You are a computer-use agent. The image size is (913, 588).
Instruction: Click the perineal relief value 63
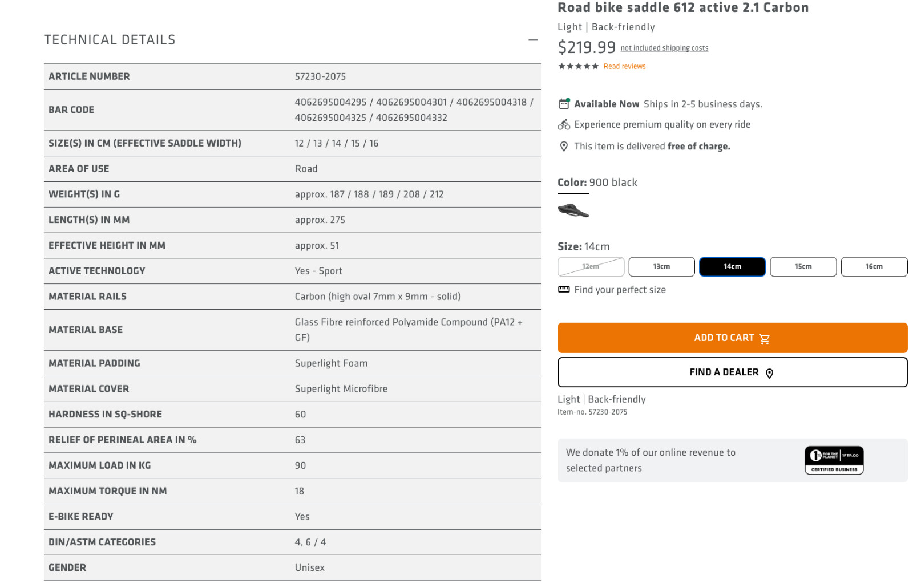[x=300, y=440]
